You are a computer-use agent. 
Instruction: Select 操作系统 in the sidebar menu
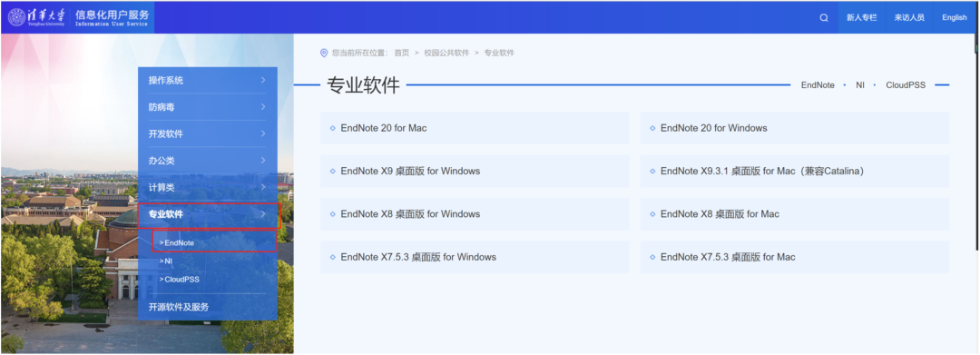(208, 80)
